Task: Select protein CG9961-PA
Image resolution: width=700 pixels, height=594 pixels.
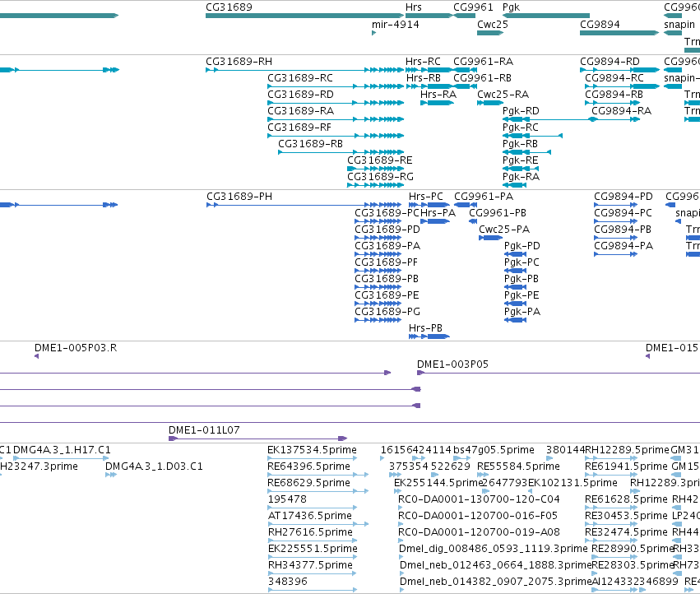Action: coord(484,197)
